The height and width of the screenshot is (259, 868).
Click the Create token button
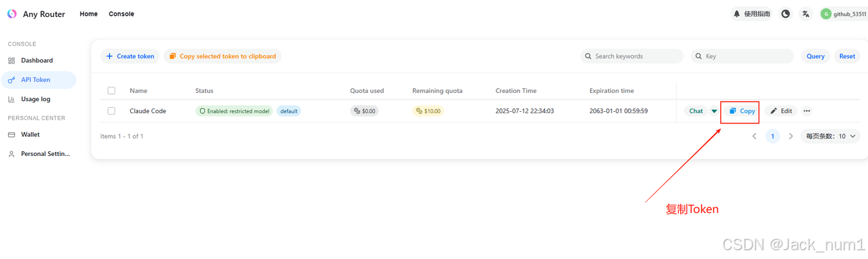[130, 56]
